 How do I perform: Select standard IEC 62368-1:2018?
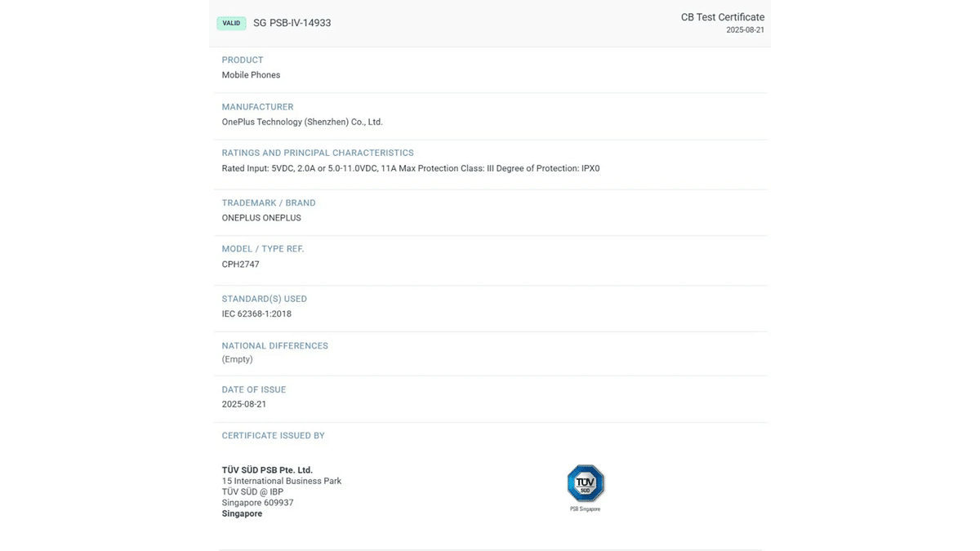coord(256,313)
